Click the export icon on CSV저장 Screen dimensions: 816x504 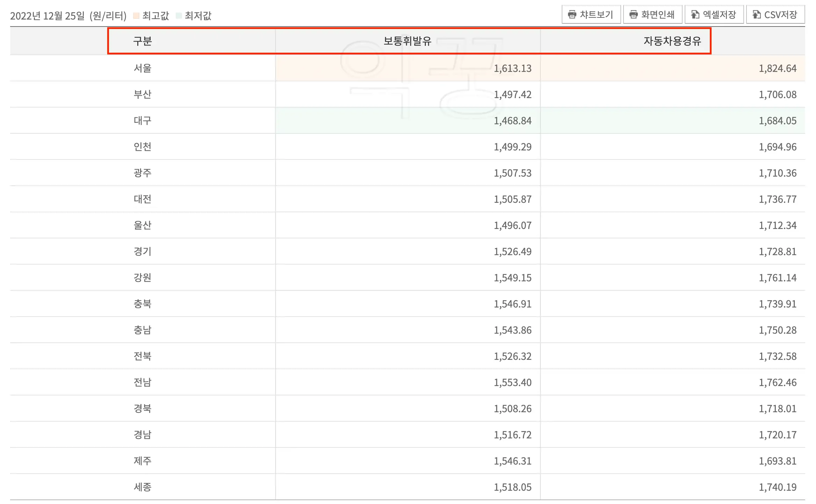coord(756,15)
